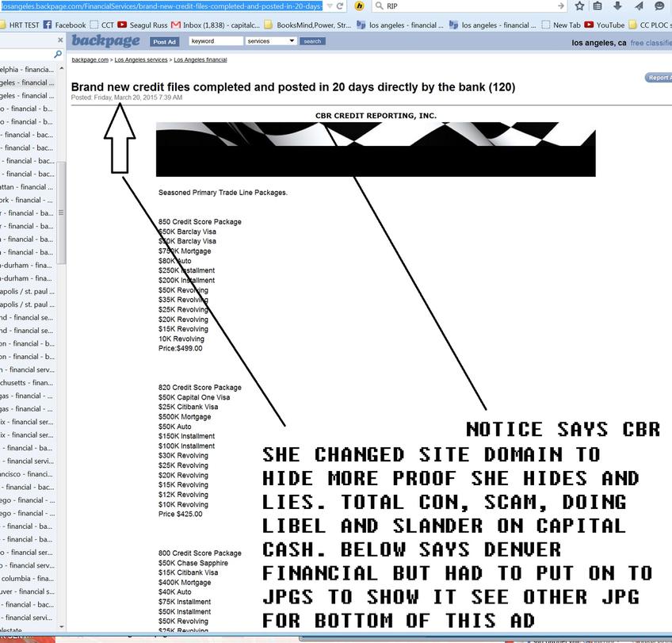Viewport: 672px width, 643px height.
Task: Select the 'uver - financial s...' sidebar entry
Action: click(x=28, y=591)
